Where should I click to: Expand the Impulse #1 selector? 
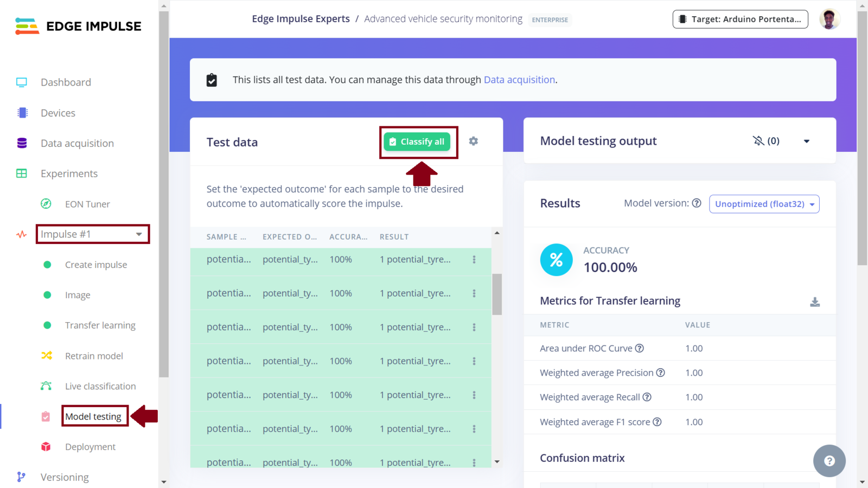coord(93,234)
